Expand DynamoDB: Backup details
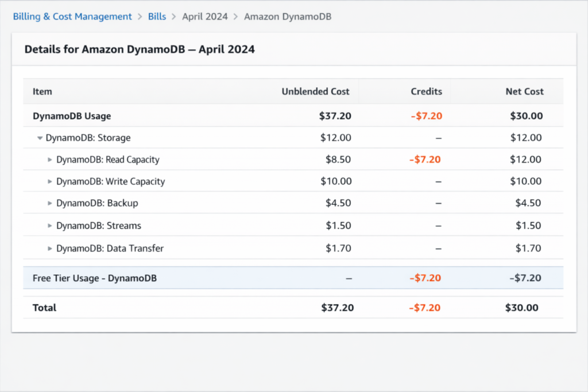 coord(51,203)
